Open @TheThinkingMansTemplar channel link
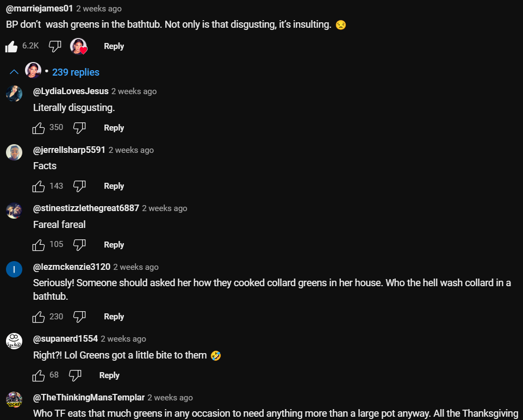Image resolution: width=523 pixels, height=420 pixels. [89, 398]
